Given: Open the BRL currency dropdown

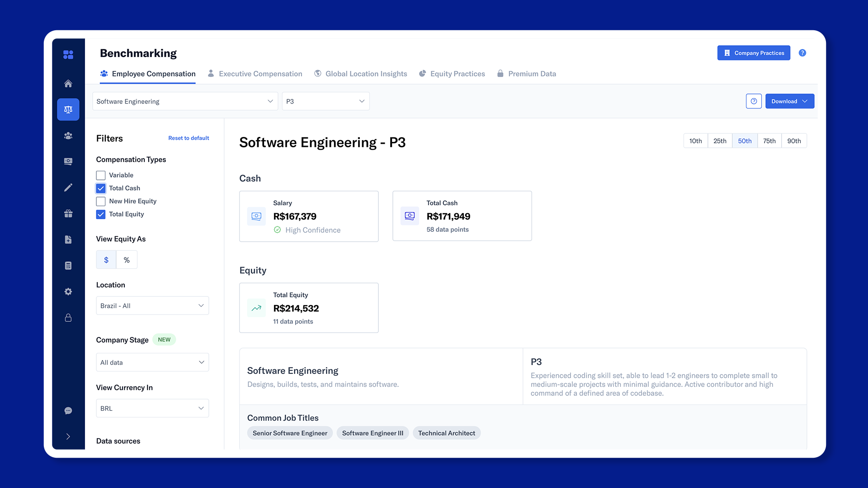Looking at the screenshot, I should click(x=152, y=408).
